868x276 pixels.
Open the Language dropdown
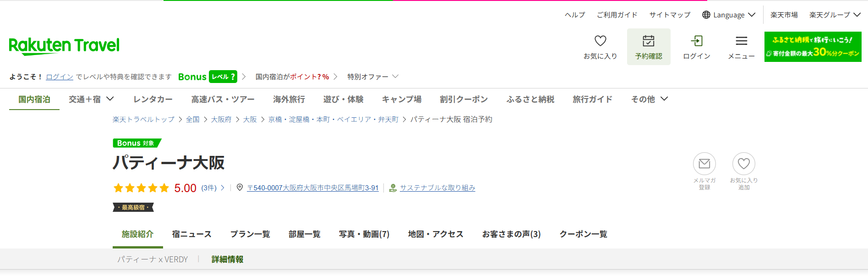[x=729, y=15]
